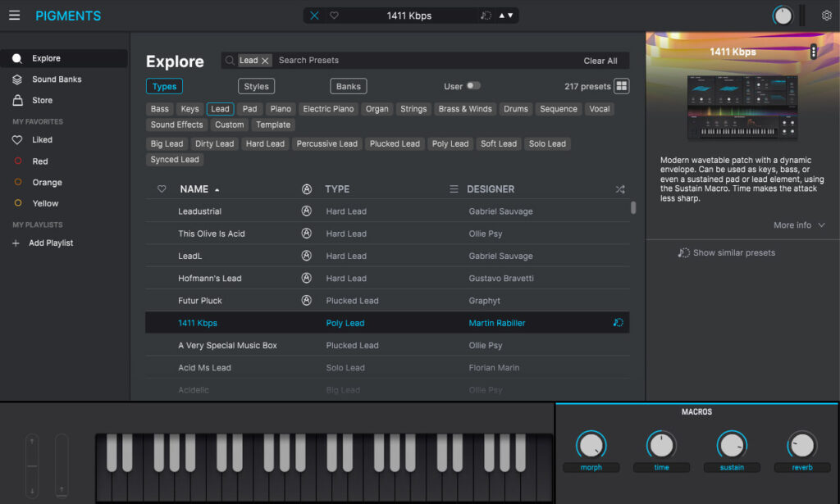Toggle the Template type filter
Viewport: 840px width, 504px height.
(273, 125)
